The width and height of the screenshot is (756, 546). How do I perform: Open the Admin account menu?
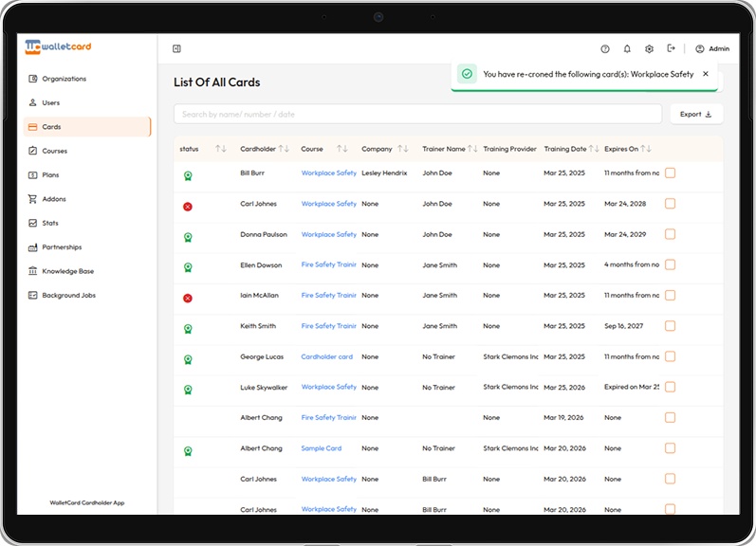712,48
